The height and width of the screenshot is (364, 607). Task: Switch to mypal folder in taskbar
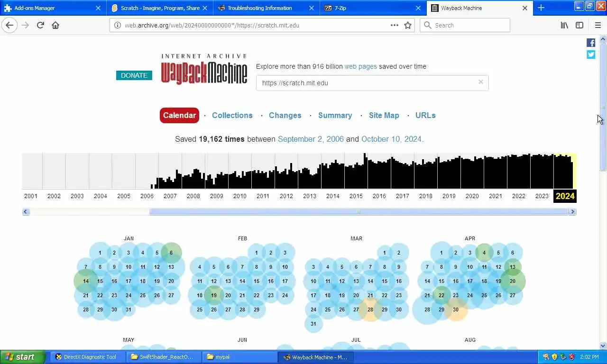click(240, 357)
